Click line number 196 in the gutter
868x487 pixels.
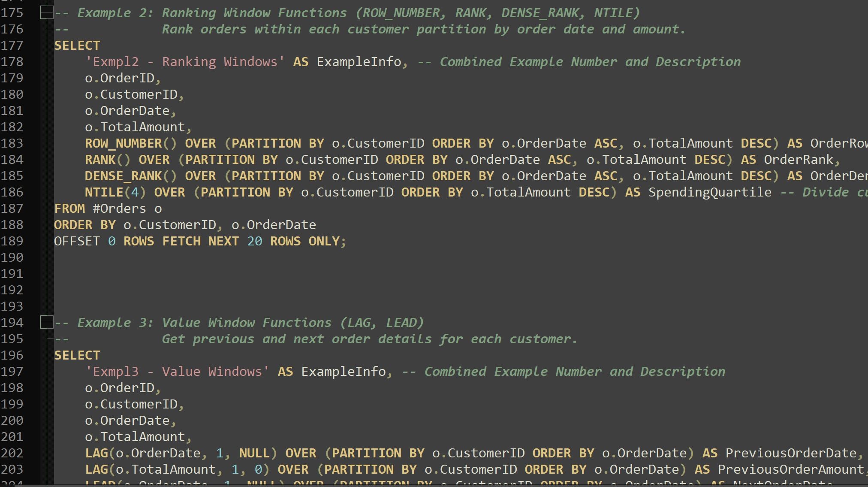pos(12,355)
